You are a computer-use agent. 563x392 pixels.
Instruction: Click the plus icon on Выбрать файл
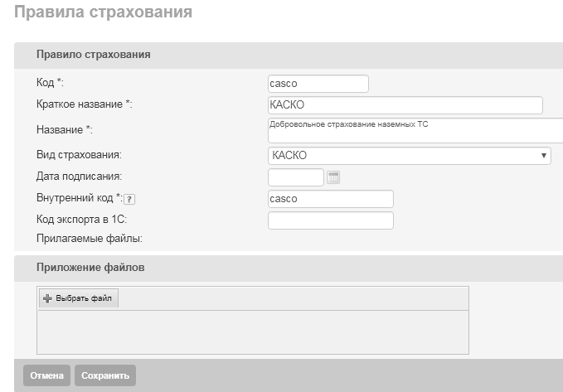point(47,298)
